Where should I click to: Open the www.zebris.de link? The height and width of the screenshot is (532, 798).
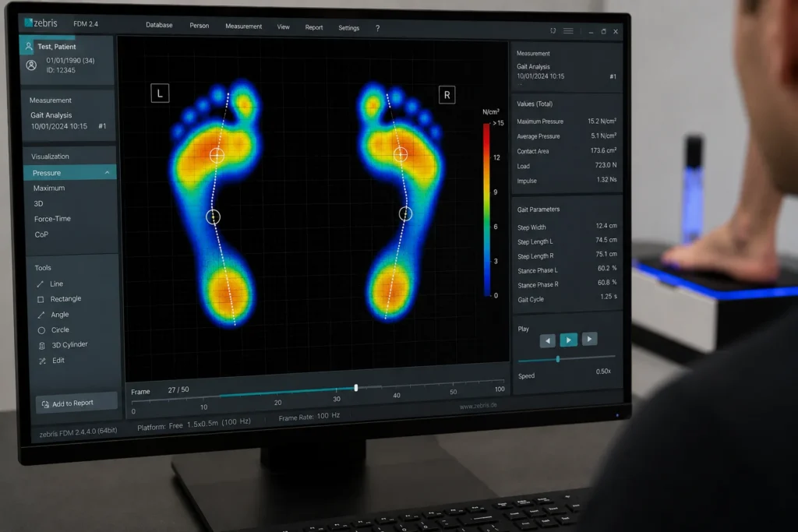tap(478, 405)
